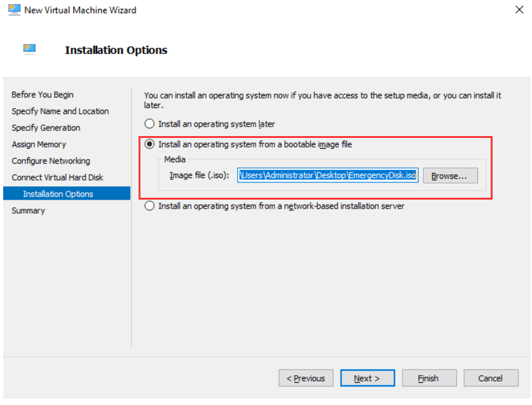Open the Assign Memory step
532x405 pixels.
coord(39,144)
